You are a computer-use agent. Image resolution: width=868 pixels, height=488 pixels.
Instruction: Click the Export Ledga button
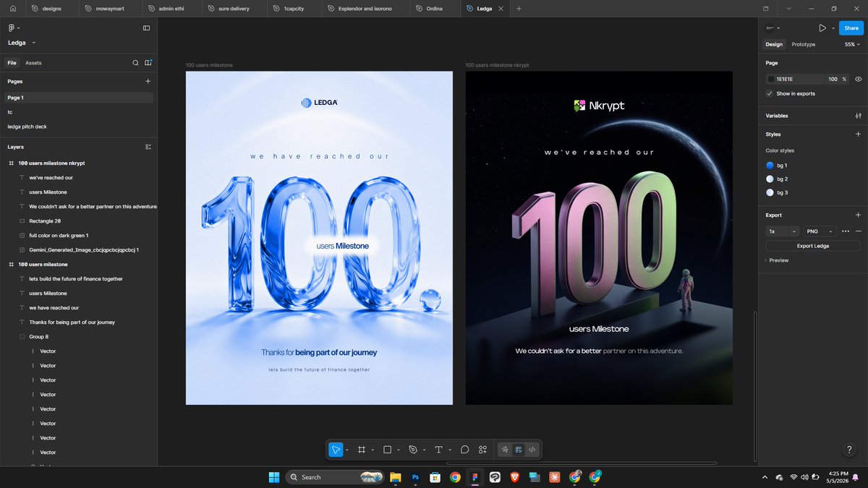click(813, 246)
